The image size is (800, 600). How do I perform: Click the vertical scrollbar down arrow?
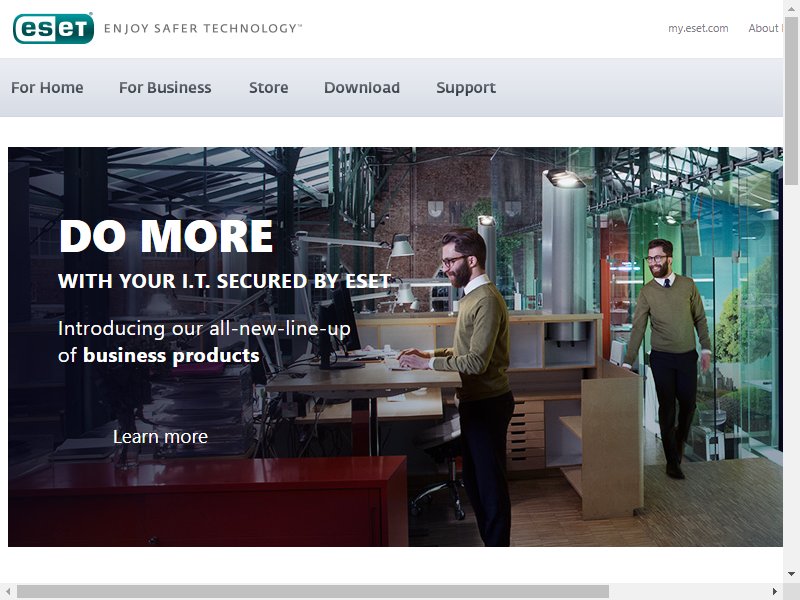(792, 573)
